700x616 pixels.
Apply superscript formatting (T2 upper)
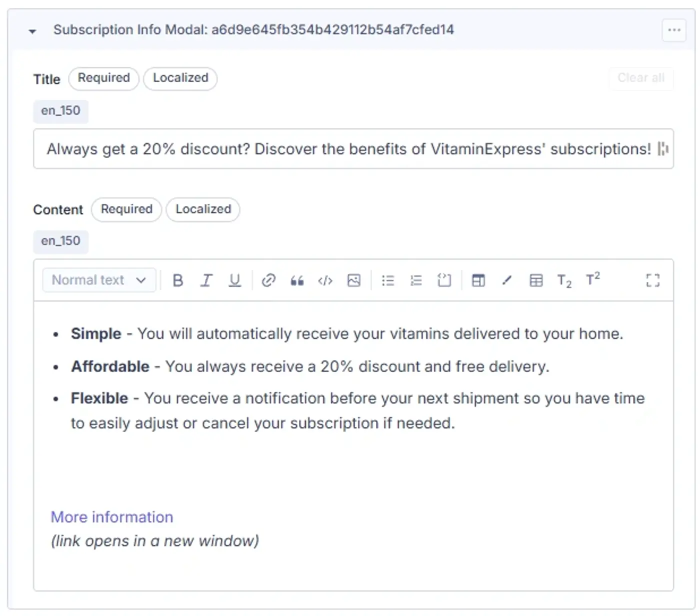(x=593, y=279)
